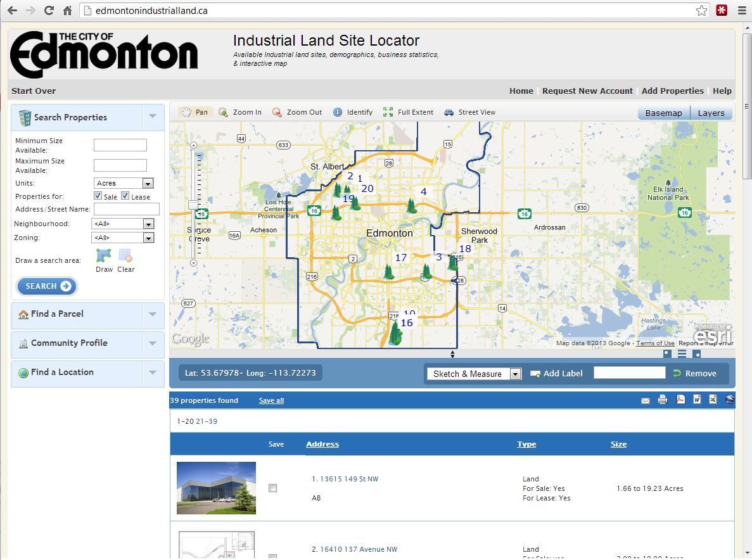This screenshot has height=560, width=752.
Task: Click the label text input field
Action: [630, 372]
